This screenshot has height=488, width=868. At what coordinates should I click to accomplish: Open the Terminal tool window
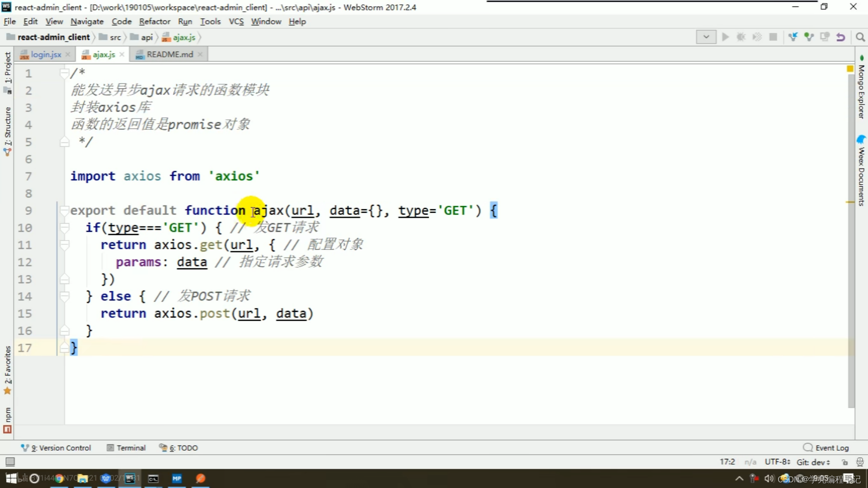point(126,448)
